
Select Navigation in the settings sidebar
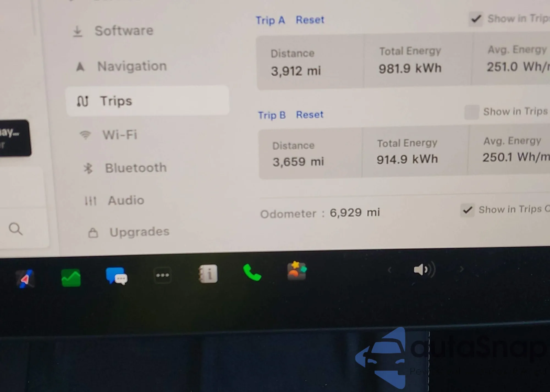coord(132,66)
